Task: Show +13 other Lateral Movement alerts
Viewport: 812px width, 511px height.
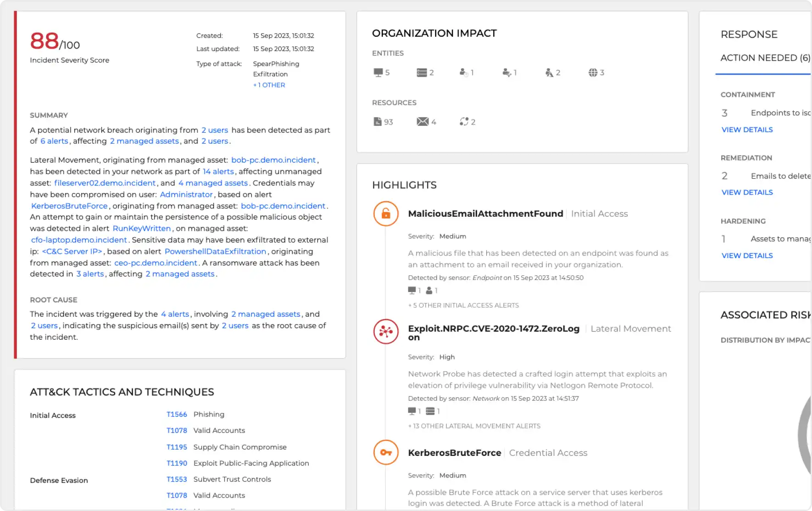Action: pyautogui.click(x=474, y=426)
